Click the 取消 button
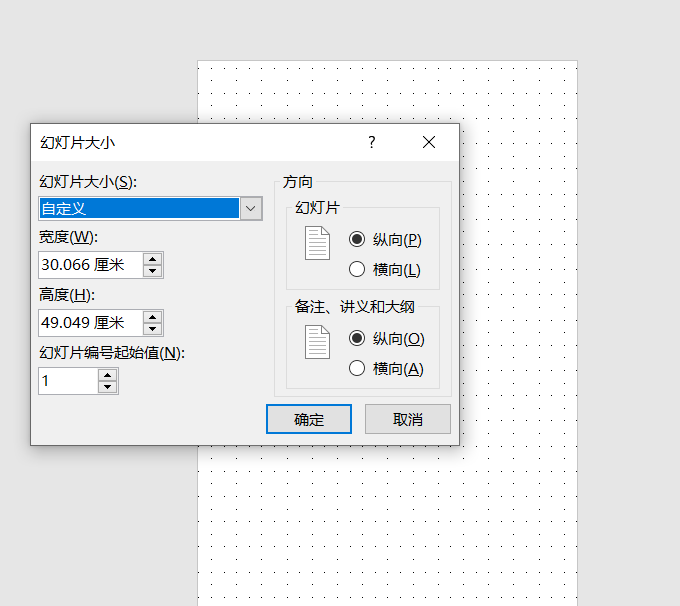This screenshot has height=606, width=680. click(408, 419)
